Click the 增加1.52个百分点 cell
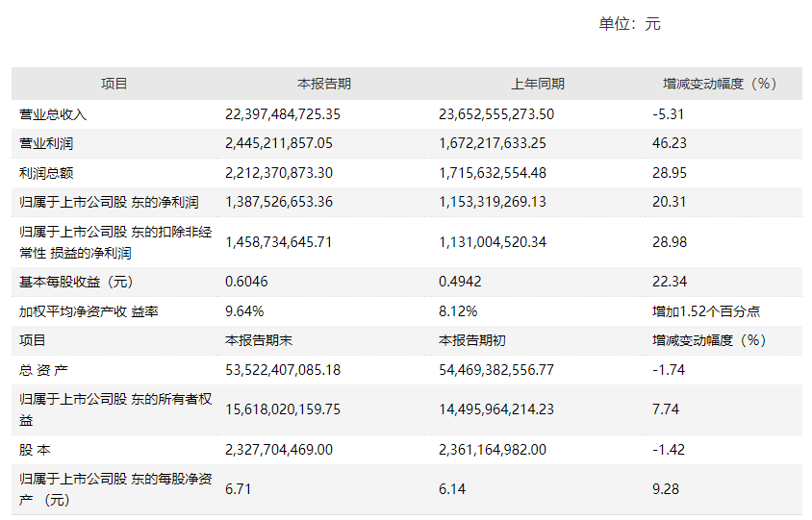Image resolution: width=812 pixels, height=520 pixels. (706, 311)
